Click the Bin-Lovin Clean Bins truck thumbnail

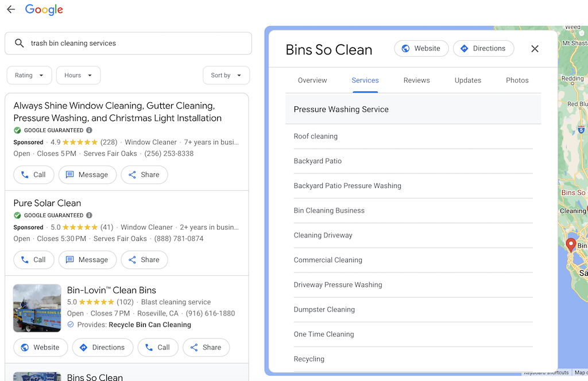[37, 308]
